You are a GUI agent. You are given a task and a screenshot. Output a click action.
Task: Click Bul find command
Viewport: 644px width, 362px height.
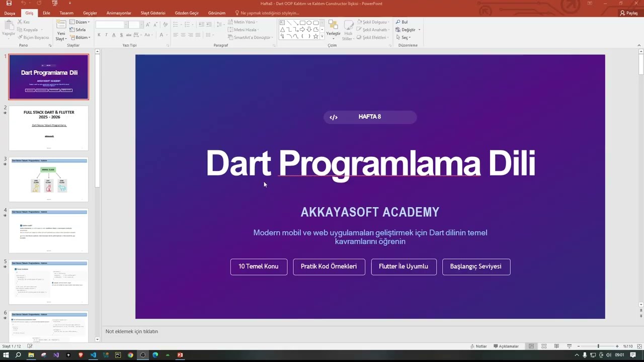coord(401,22)
